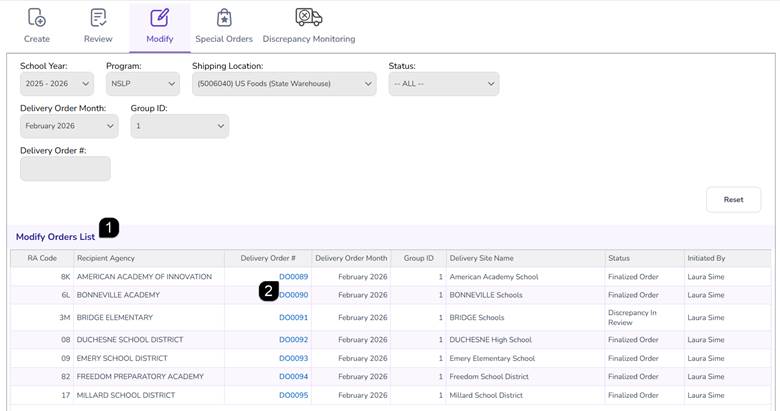Click BONNEVILLE Schools site name
Screen dimensions: 780x411
486,295
